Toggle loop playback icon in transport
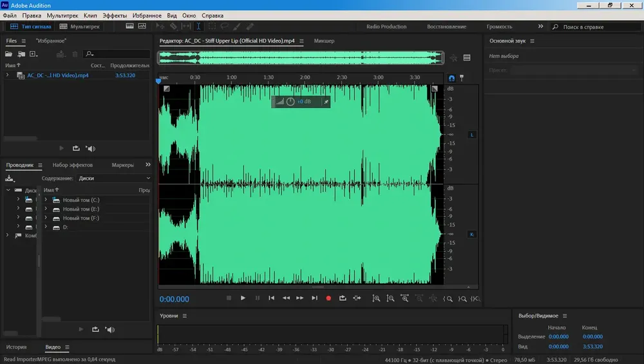The width and height of the screenshot is (644, 364). pyautogui.click(x=343, y=298)
